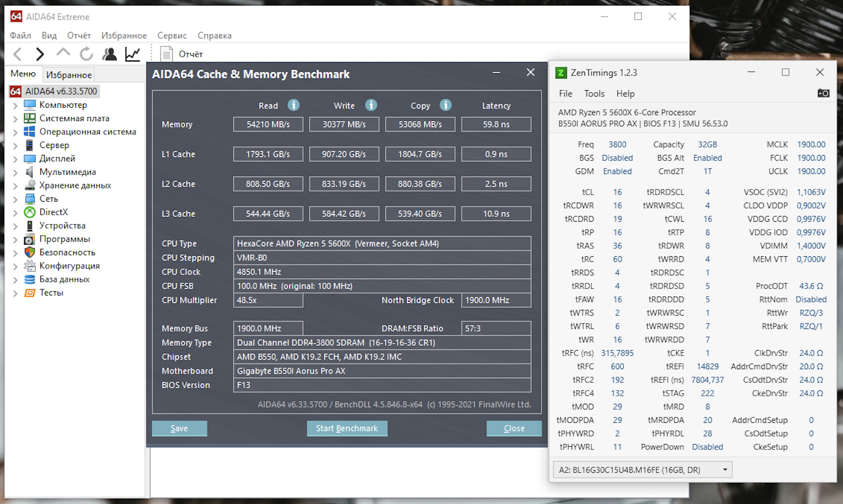
Task: Select the Безопасность shield icon
Action: (30, 252)
